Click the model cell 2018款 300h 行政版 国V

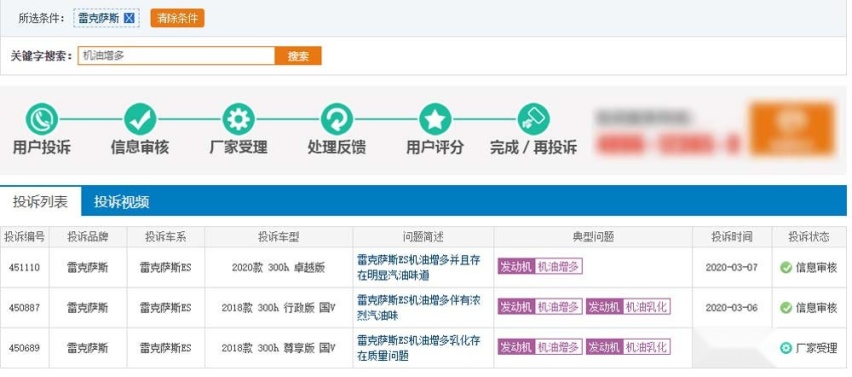pyautogui.click(x=278, y=307)
